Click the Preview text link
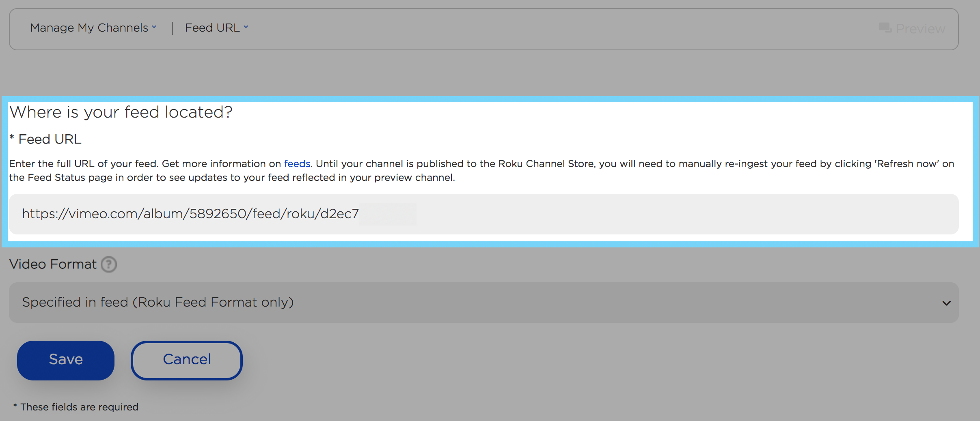980x421 pixels. tap(920, 29)
